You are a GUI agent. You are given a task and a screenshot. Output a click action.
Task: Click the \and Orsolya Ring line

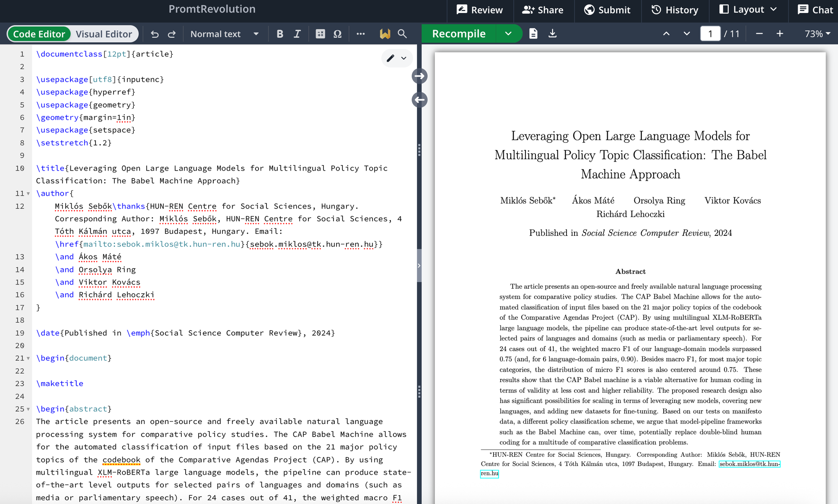tap(96, 270)
